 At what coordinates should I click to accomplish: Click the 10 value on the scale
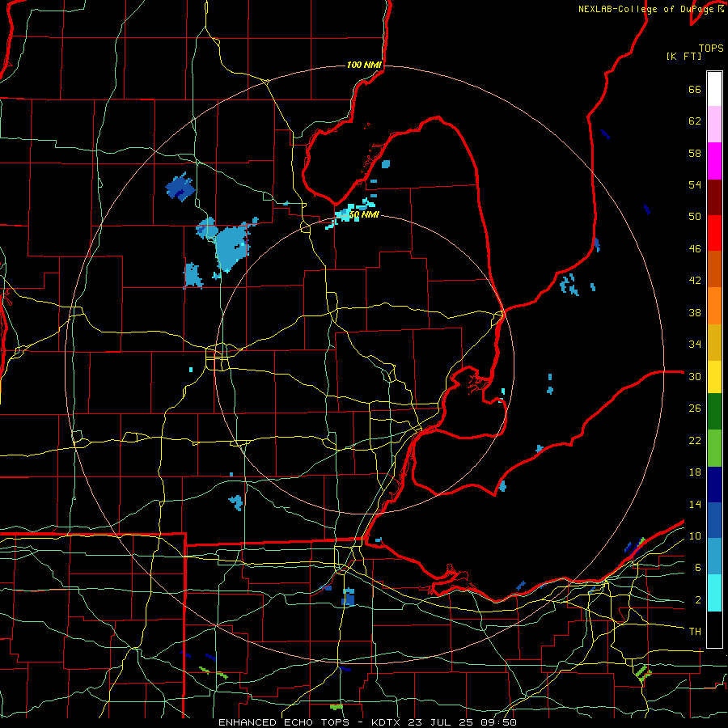click(x=695, y=535)
